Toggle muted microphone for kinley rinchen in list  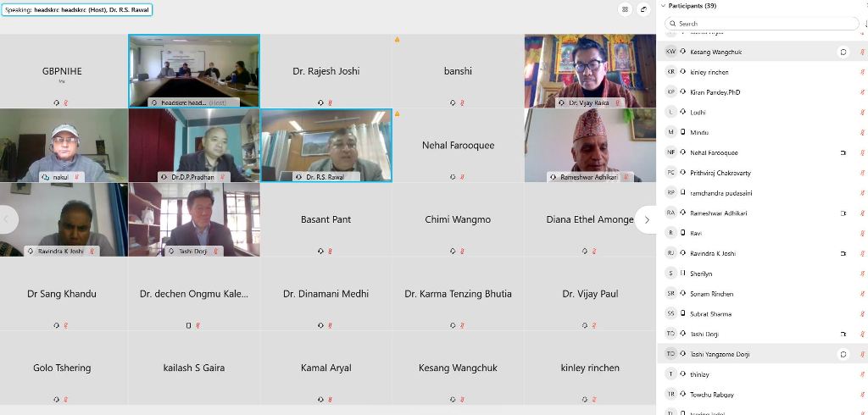pyautogui.click(x=862, y=72)
